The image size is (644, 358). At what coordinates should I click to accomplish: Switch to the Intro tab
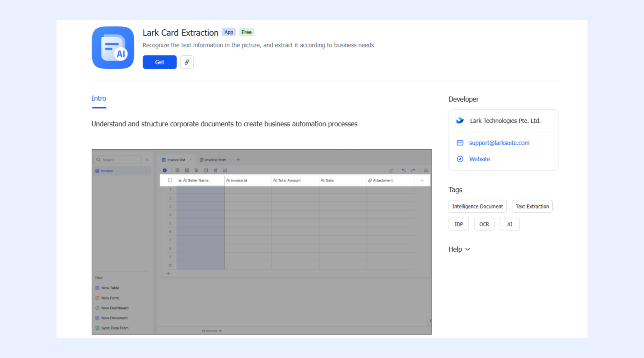pos(99,98)
